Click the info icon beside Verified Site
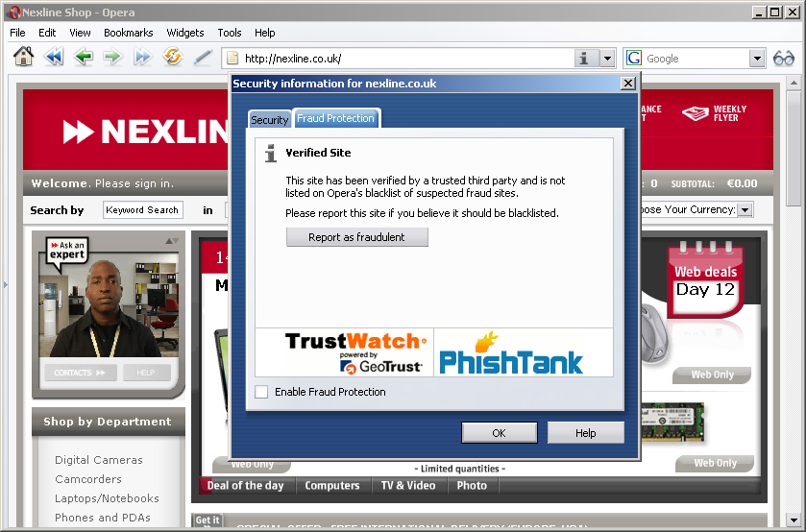The image size is (806, 532). [270, 154]
